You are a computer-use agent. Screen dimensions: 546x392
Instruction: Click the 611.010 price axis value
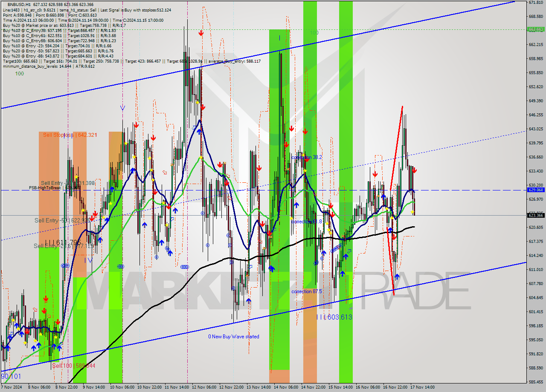coord(536,270)
